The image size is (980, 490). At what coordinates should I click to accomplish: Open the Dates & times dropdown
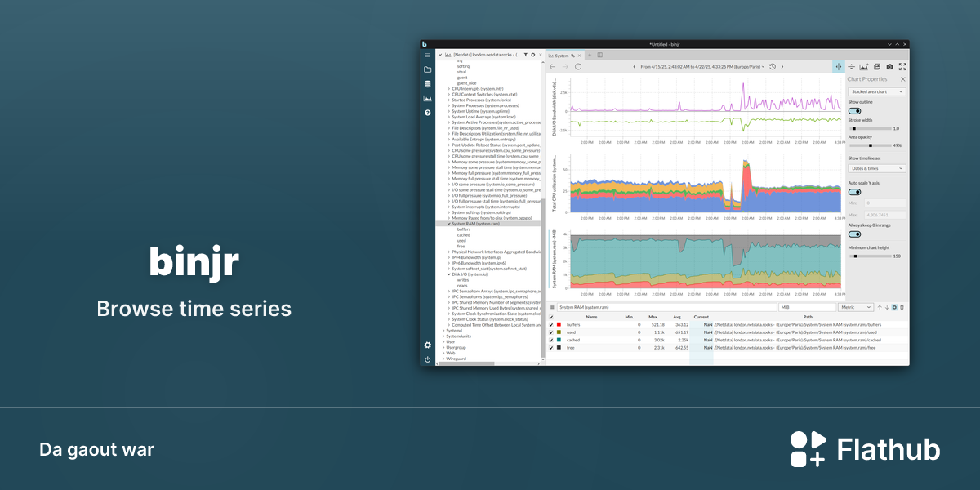(877, 168)
